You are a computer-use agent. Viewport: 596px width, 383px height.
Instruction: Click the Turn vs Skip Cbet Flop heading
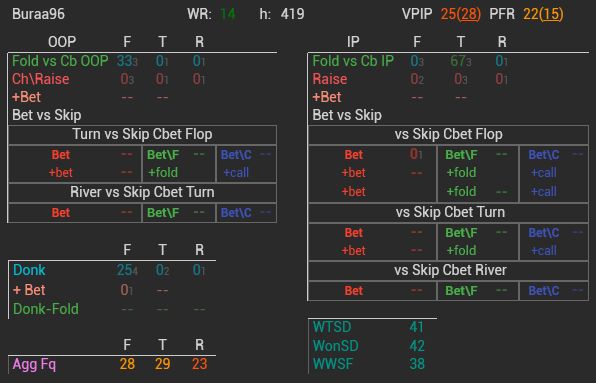[142, 134]
